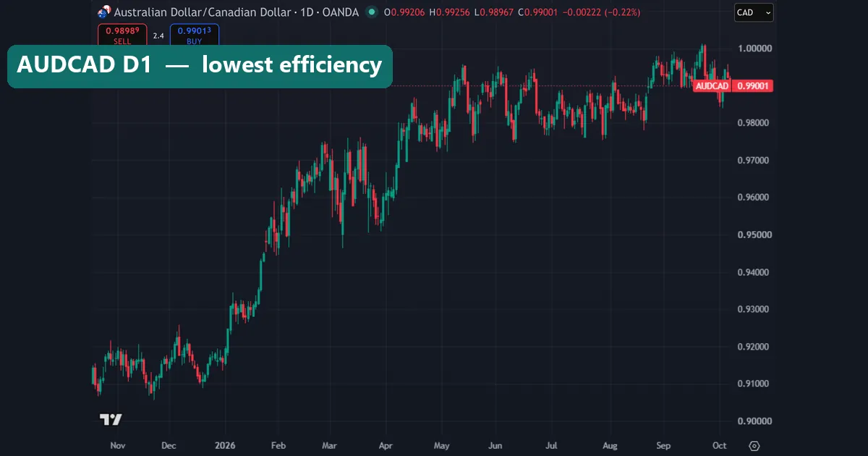Click the 2026 date axis label
This screenshot has height=456, width=868.
[225, 446]
